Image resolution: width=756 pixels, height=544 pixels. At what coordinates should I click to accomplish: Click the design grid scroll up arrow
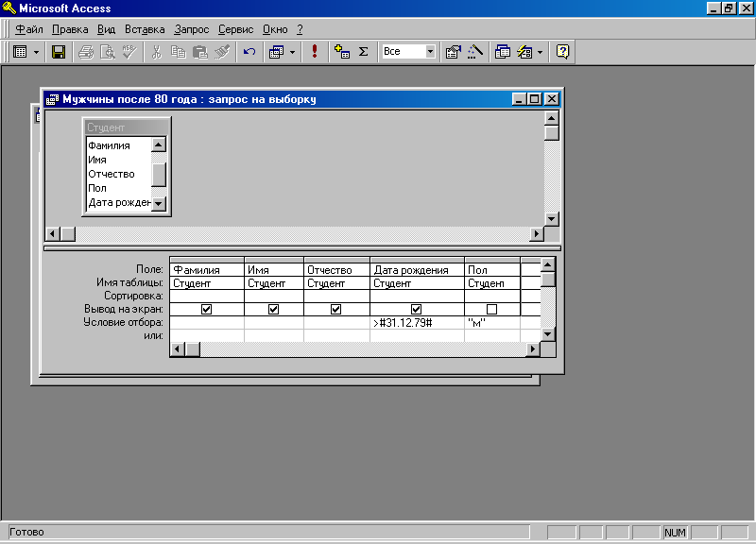click(x=548, y=264)
